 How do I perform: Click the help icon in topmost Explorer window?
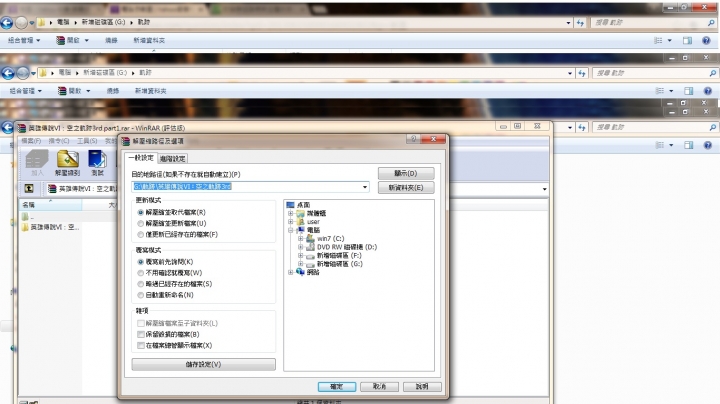706,40
